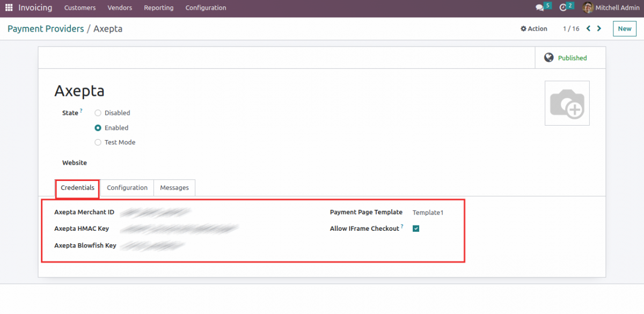Click the camera placeholder to upload provider image

567,103
